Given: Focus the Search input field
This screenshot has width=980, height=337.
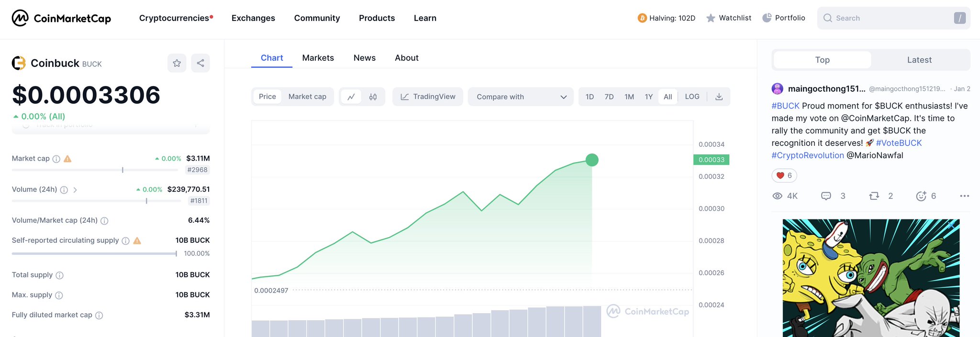Looking at the screenshot, I should click(893, 18).
